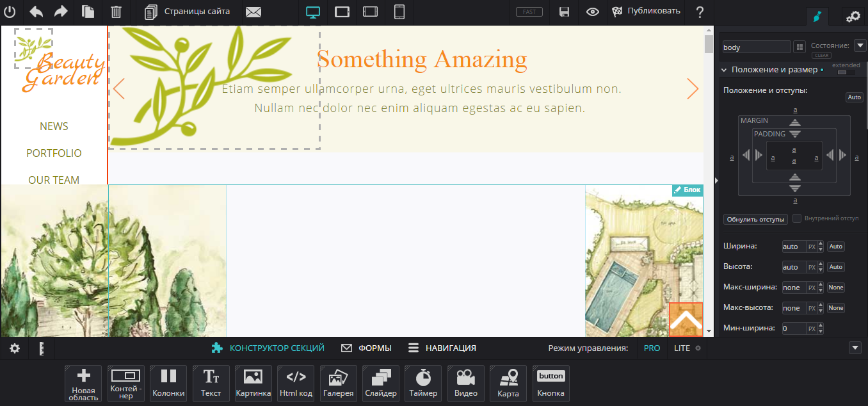Image resolution: width=868 pixels, height=406 pixels.
Task: Insert a Timer (Таймер) element
Action: pos(423,383)
